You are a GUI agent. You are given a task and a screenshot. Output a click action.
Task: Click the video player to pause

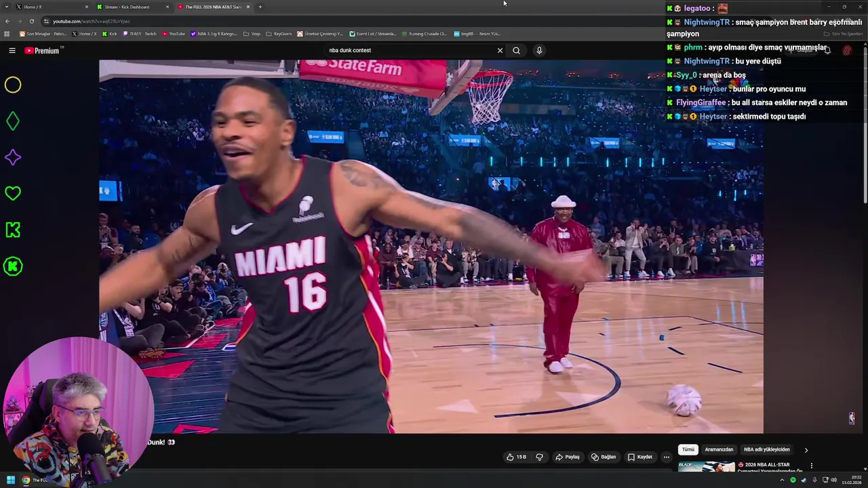(431, 246)
